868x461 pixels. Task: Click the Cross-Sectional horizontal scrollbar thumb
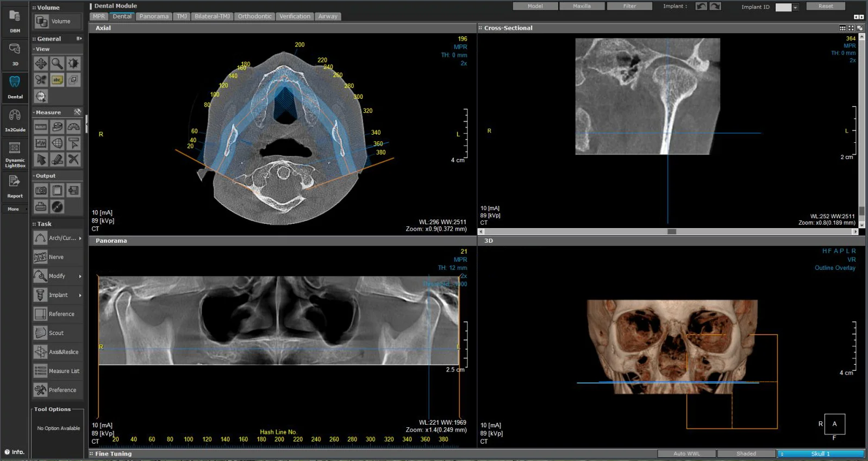pos(672,231)
